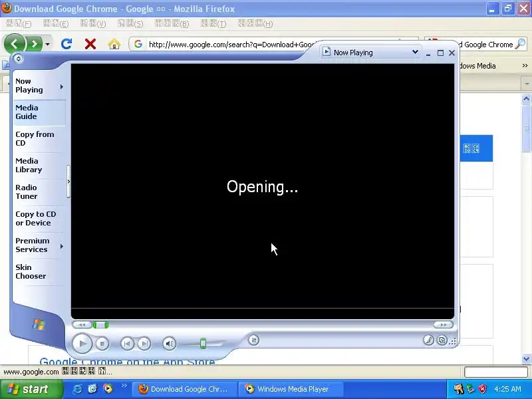The width and height of the screenshot is (532, 399).
Task: Collapse the taskbar panel with the side handle
Action: [68, 182]
